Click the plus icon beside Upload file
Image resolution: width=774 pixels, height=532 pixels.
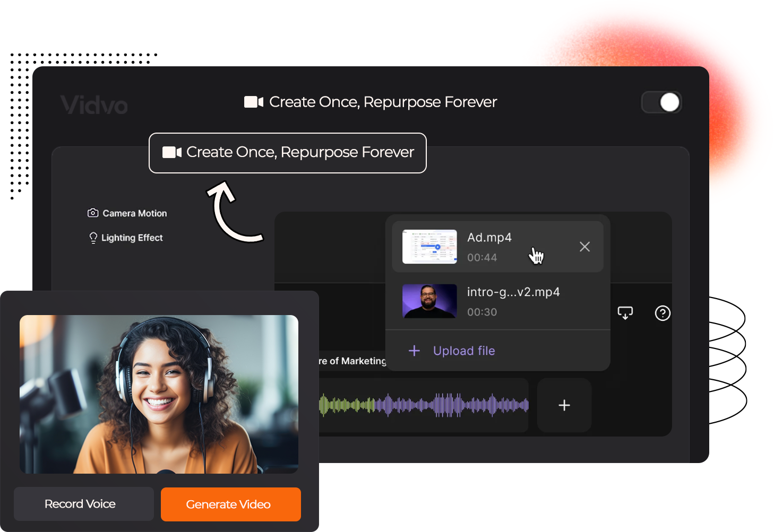(414, 351)
